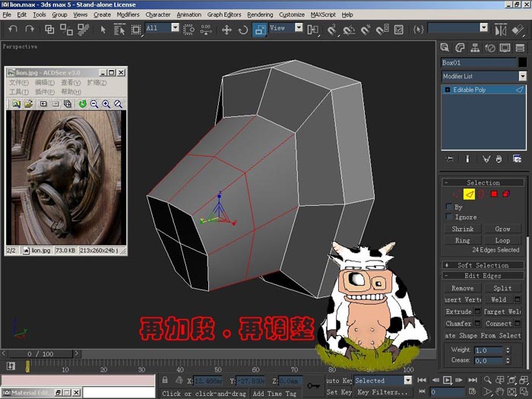Open the All selection filter dropdown
The image size is (532, 399).
(175, 27)
